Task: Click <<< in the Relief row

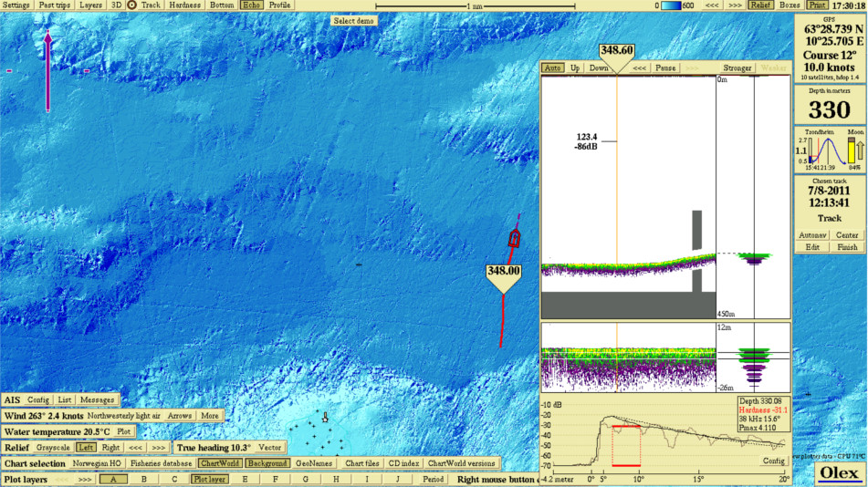Action: [136, 447]
